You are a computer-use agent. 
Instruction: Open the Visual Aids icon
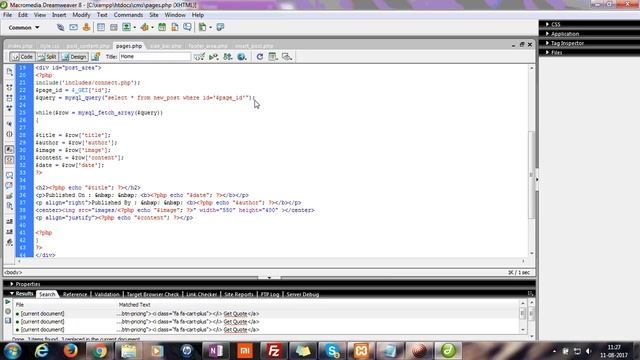click(x=287, y=57)
